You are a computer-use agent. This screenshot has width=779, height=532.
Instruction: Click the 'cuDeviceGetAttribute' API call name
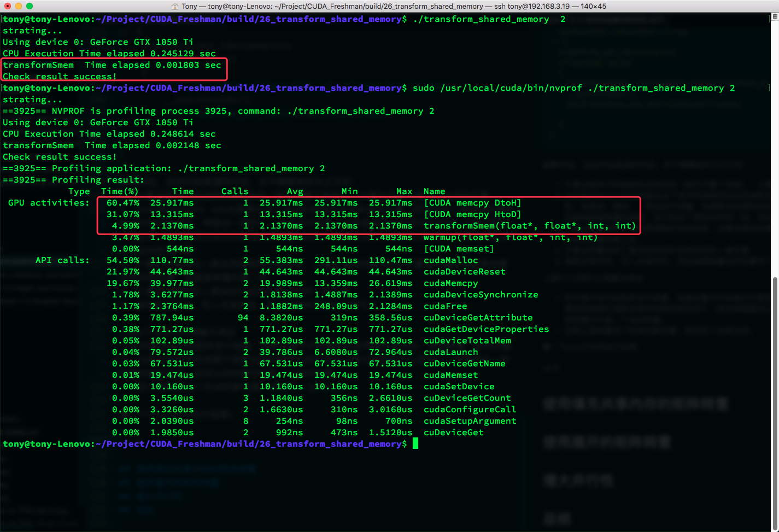(x=478, y=318)
